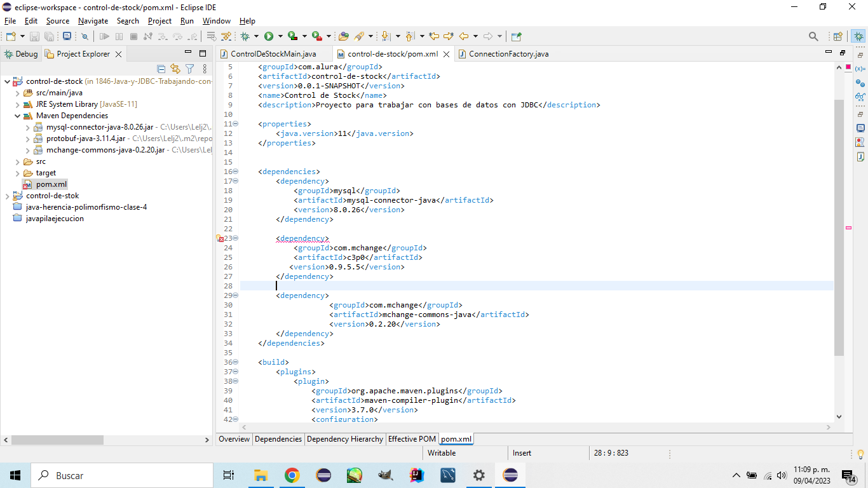Screen dimensions: 868x488
Task: Close the control-de-stock/pom.xml editor tab
Action: (447, 54)
